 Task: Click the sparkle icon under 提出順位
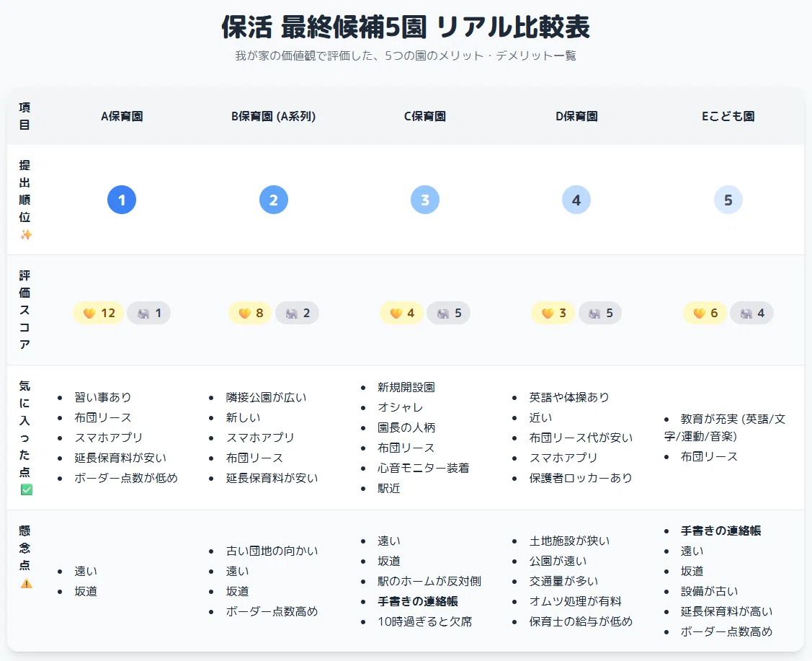coord(26,235)
